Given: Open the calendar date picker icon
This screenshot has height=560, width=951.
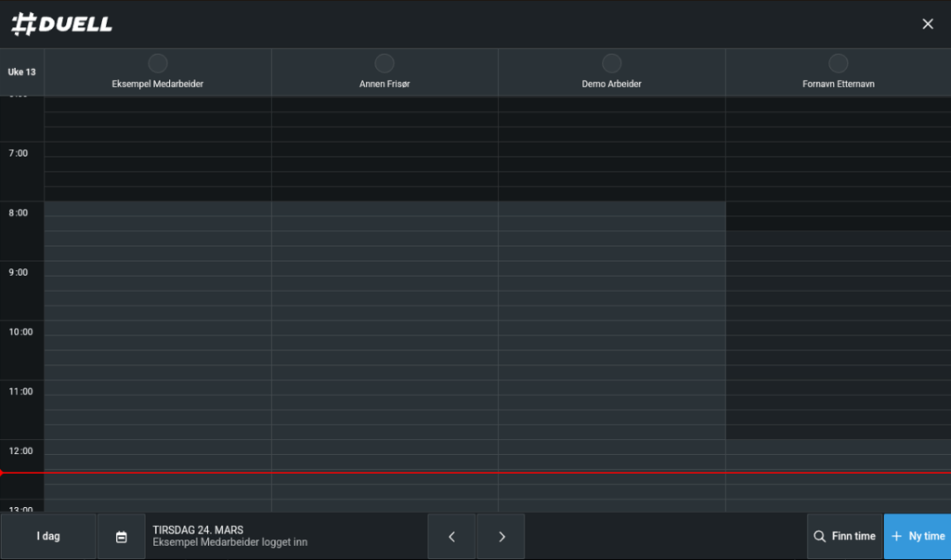Looking at the screenshot, I should (121, 537).
